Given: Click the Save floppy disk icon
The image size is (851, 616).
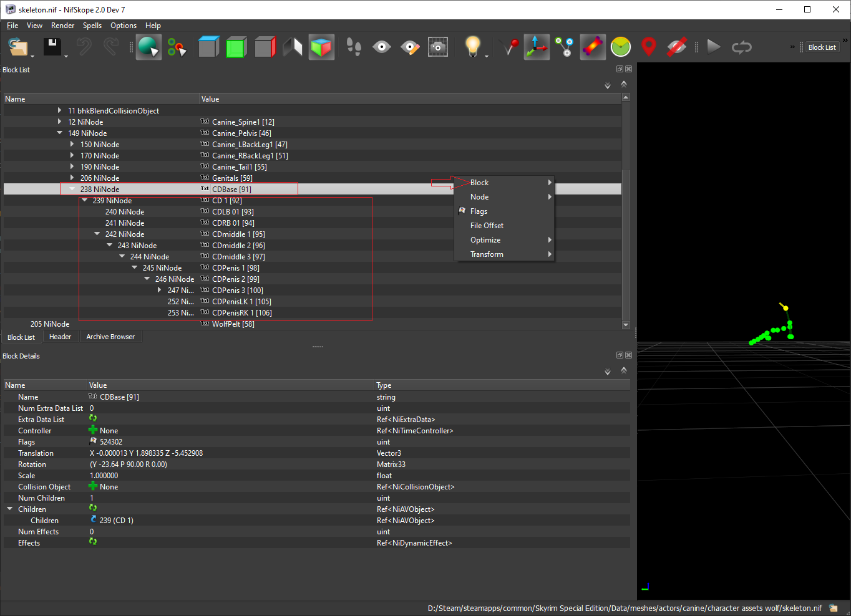Looking at the screenshot, I should pyautogui.click(x=52, y=47).
